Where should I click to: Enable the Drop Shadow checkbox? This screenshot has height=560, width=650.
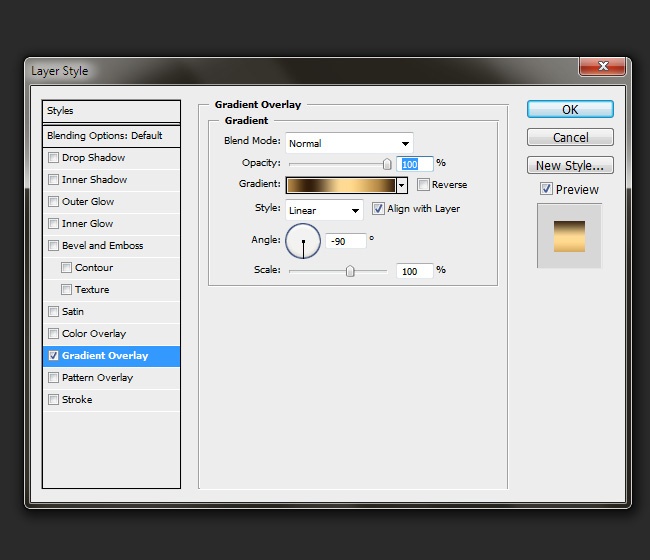[x=53, y=158]
